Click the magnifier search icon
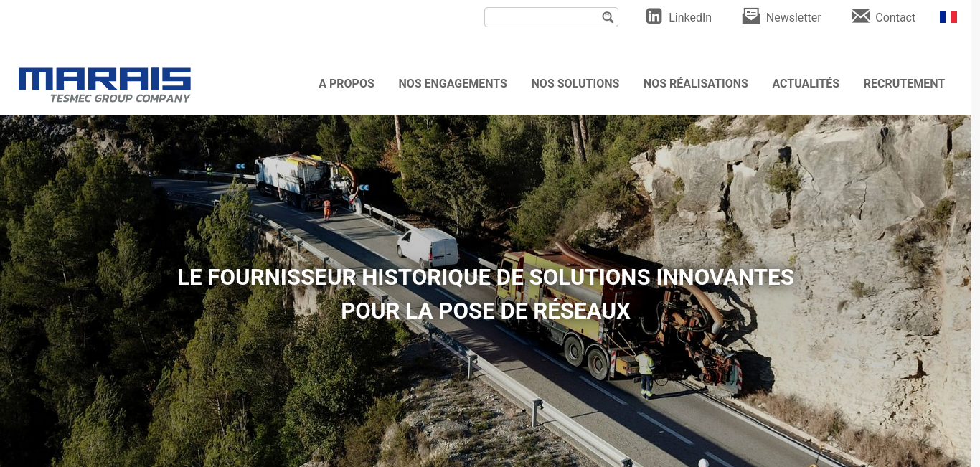 [x=608, y=17]
